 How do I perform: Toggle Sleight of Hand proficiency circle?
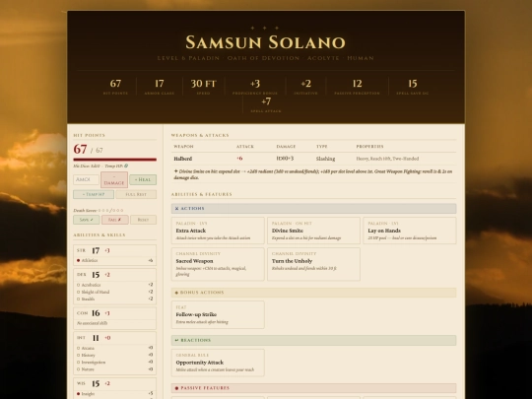click(x=79, y=292)
